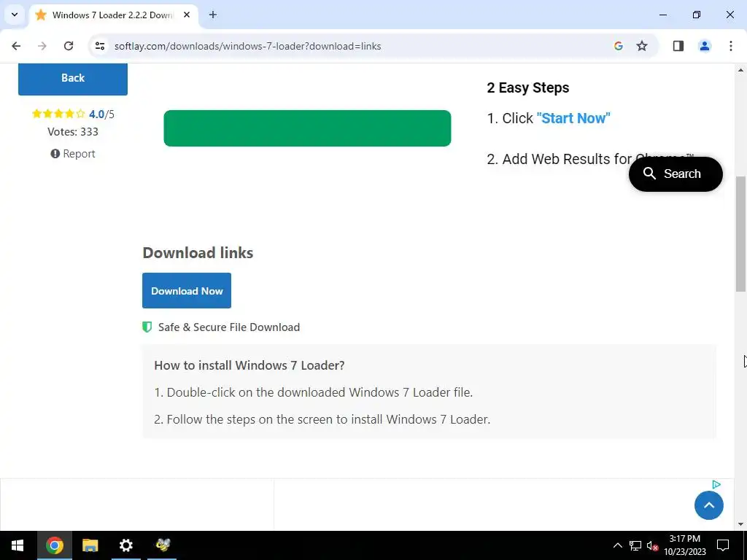The height and width of the screenshot is (560, 747).
Task: Click the muted volume tray icon
Action: [x=652, y=545]
